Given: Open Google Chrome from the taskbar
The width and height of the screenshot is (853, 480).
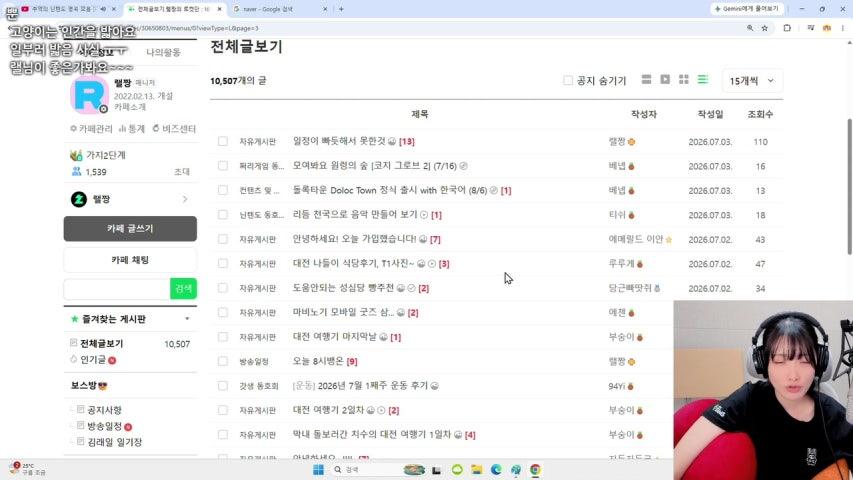Looking at the screenshot, I should [535, 470].
